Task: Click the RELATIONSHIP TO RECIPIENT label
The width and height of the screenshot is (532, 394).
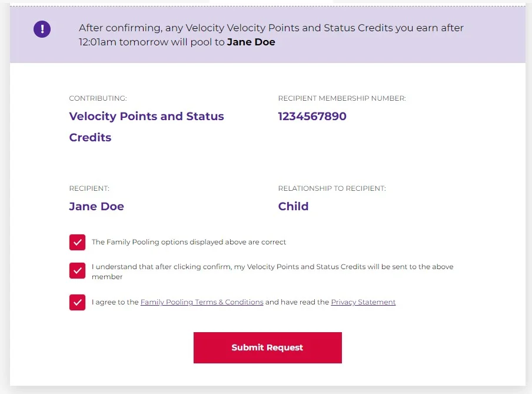Action: 332,188
